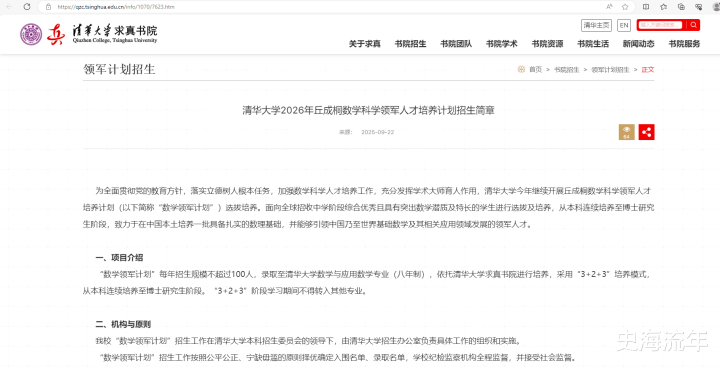This screenshot has width=720, height=367.
Task: Open the browser profile avatar
Action: 716,7
